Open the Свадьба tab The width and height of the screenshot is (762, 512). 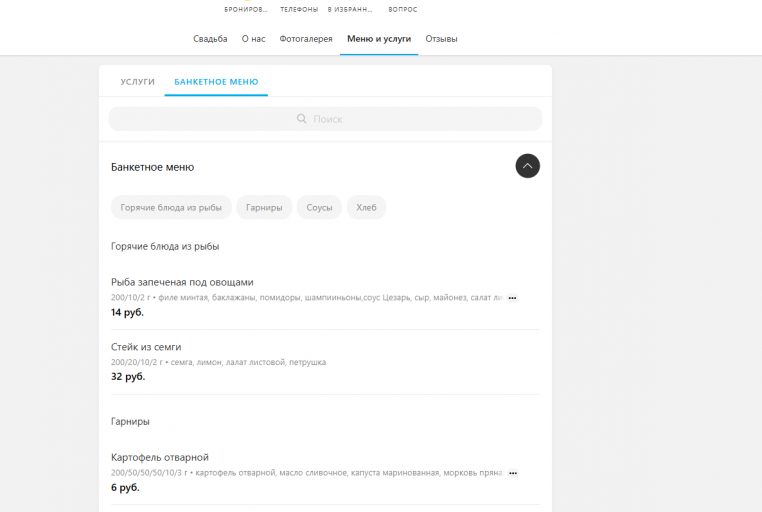[210, 39]
